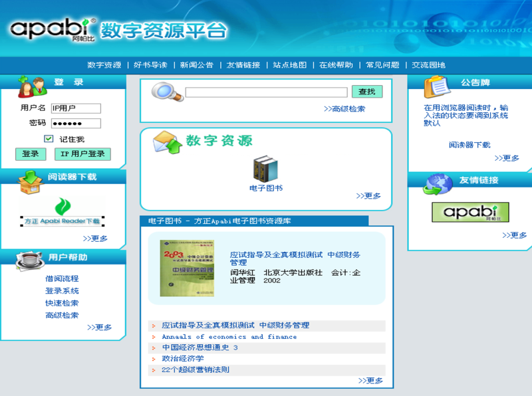Viewport: 532px width, 396px height.
Task: Open list item 应试指导及全真模拟测试 中级财务管理
Action: 235,326
